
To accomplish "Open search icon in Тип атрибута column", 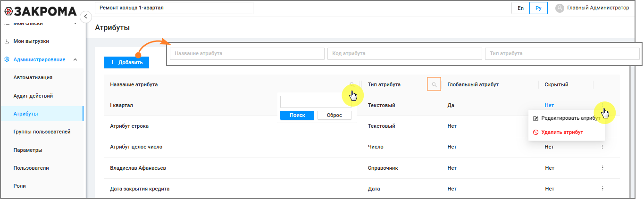I will pos(434,84).
